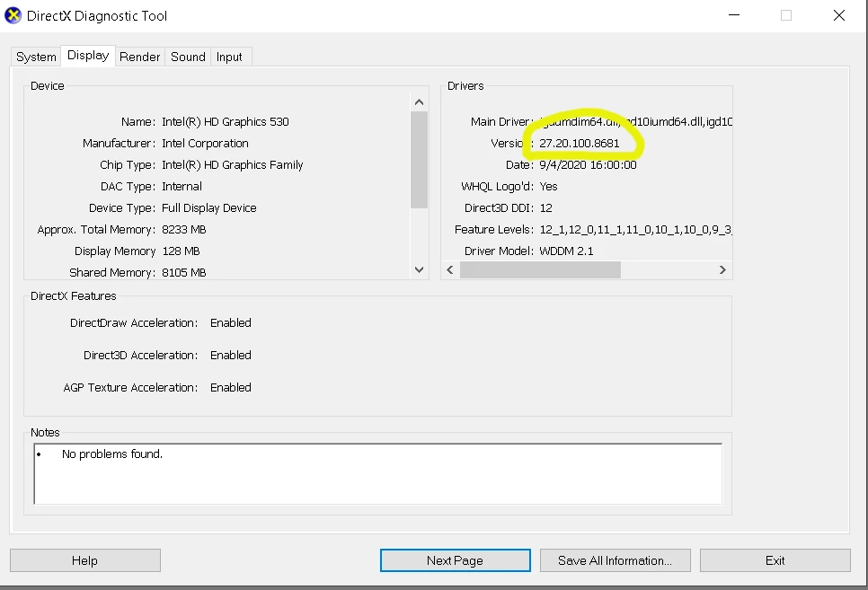
Task: Click the Drivers horizontal scrollbar thumb
Action: 540,269
